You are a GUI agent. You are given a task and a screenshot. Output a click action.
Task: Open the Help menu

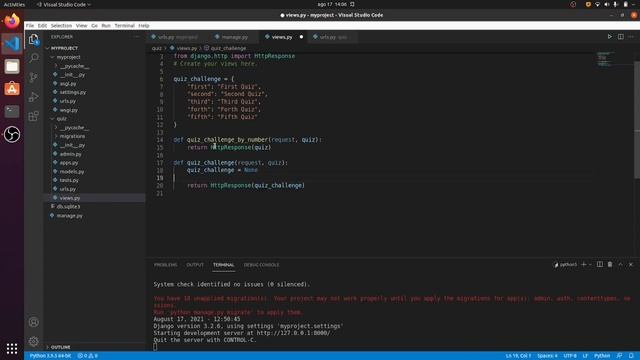point(144,25)
